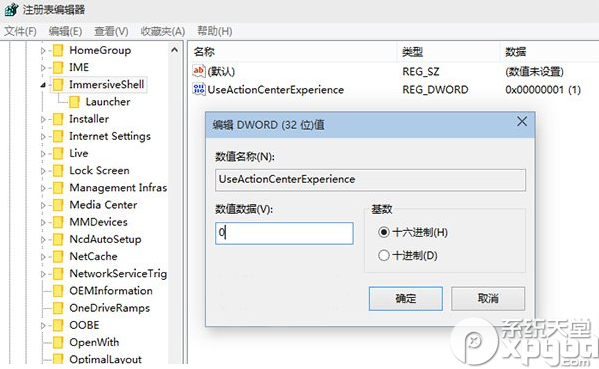Click the 数值数据(V) value input field
This screenshot has width=599, height=369.
tap(284, 233)
